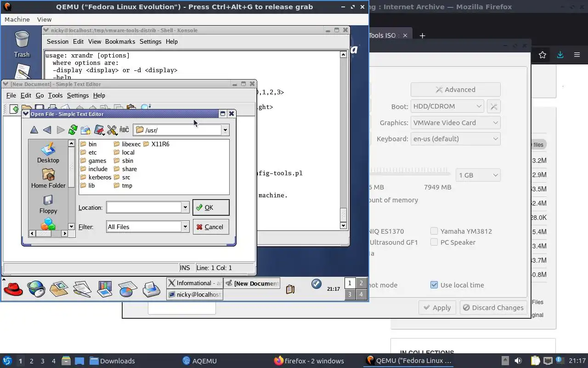Open the 1 GB memory size dropdown
This screenshot has width=588, height=368.
click(478, 175)
